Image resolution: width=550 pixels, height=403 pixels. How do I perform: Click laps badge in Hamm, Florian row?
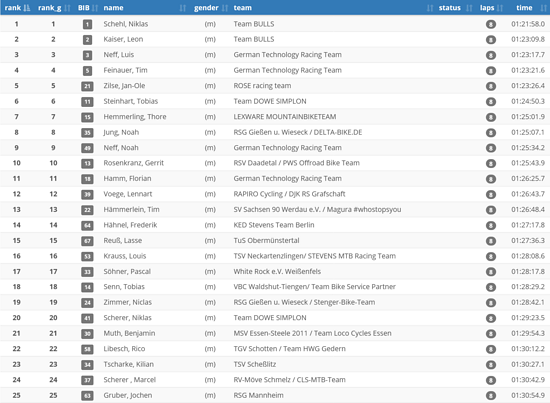coord(491,179)
